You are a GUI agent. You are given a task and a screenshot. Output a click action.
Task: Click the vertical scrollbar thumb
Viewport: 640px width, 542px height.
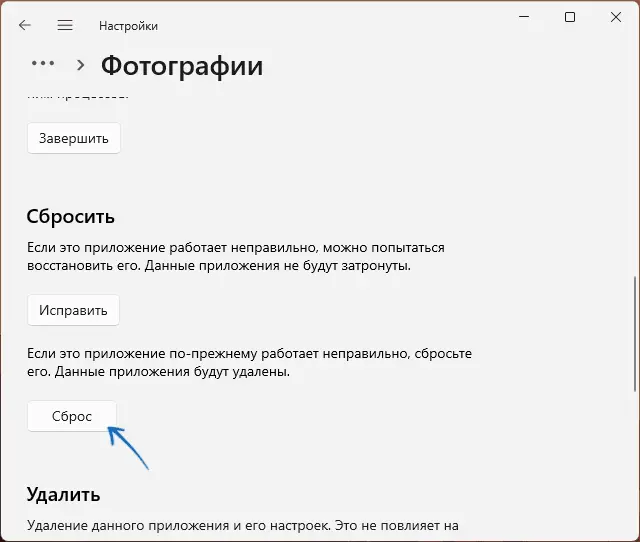coord(635,334)
